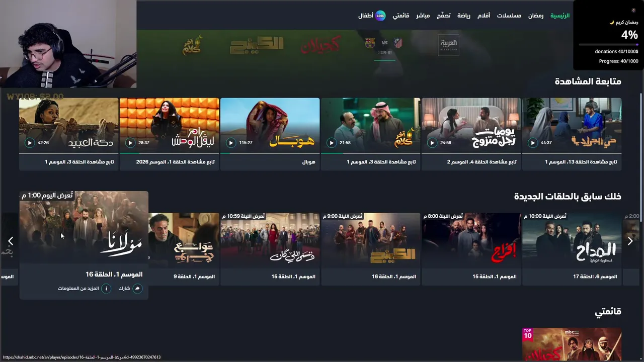Open the Kids أطفال section icon

[x=380, y=16]
